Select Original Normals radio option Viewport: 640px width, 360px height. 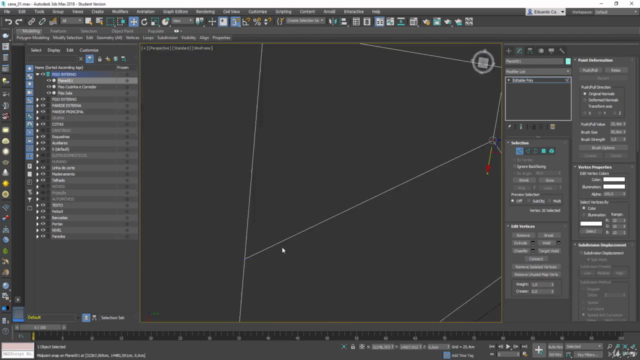[585, 94]
